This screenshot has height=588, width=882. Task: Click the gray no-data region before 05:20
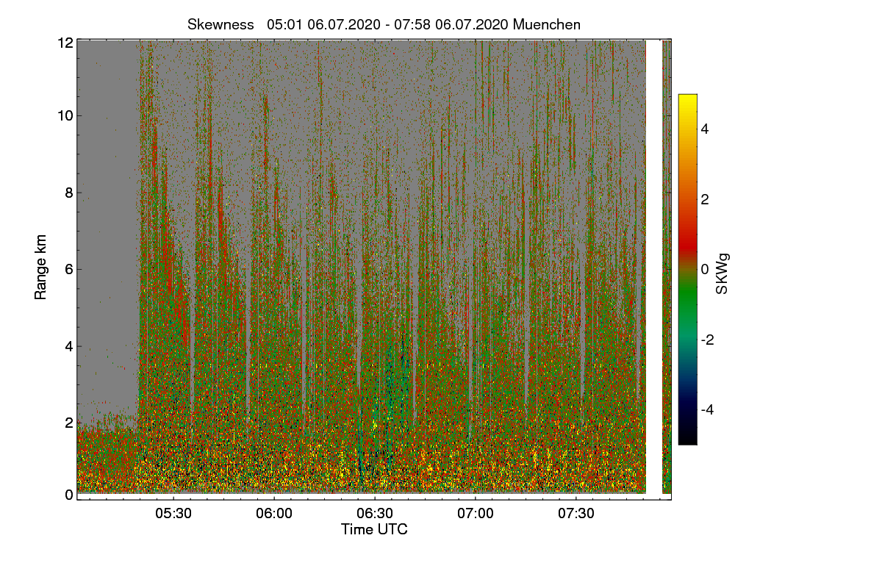(x=108, y=228)
